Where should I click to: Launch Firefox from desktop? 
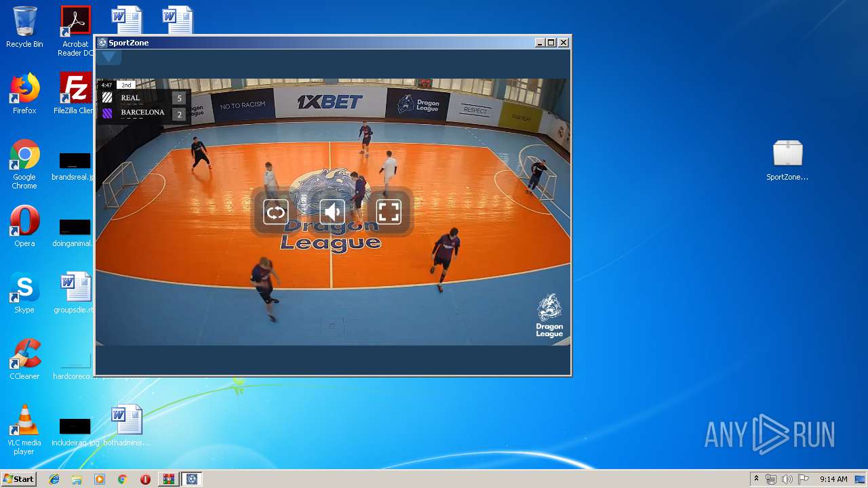click(24, 94)
